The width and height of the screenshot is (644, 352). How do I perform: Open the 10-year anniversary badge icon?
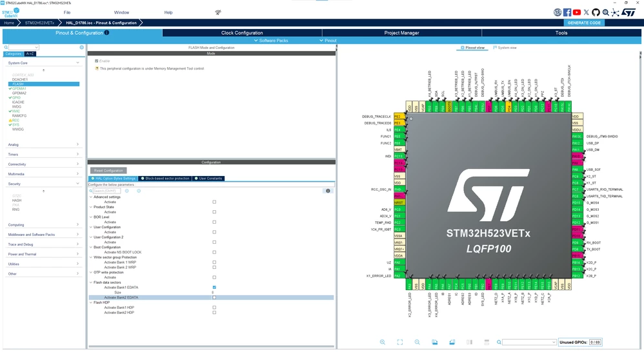point(558,12)
